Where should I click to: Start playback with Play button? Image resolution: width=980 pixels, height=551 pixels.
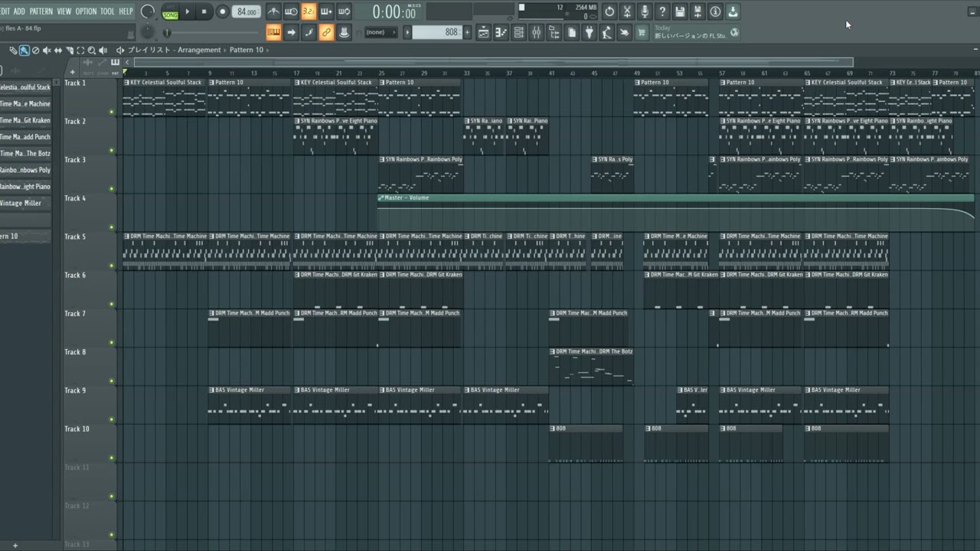click(187, 11)
